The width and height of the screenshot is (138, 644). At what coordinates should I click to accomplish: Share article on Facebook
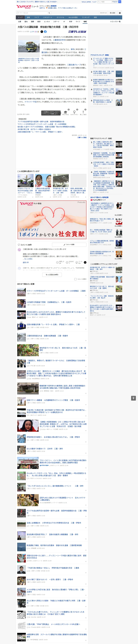[x=45, y=32]
